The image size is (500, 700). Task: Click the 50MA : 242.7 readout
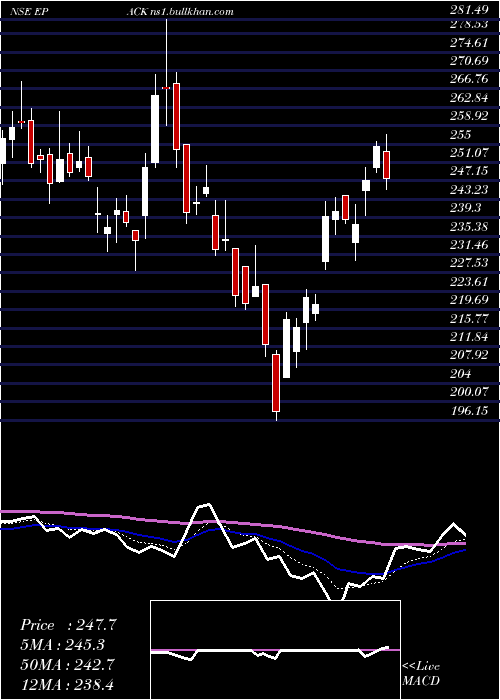pos(68,664)
